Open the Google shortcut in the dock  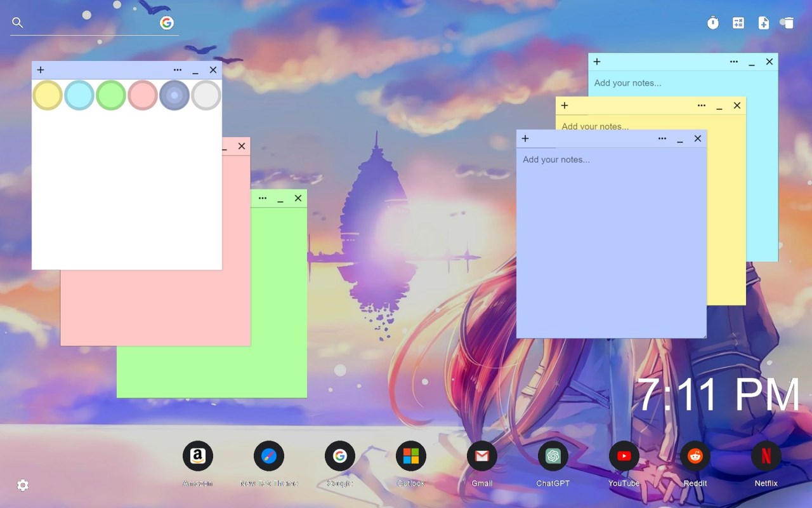(340, 456)
